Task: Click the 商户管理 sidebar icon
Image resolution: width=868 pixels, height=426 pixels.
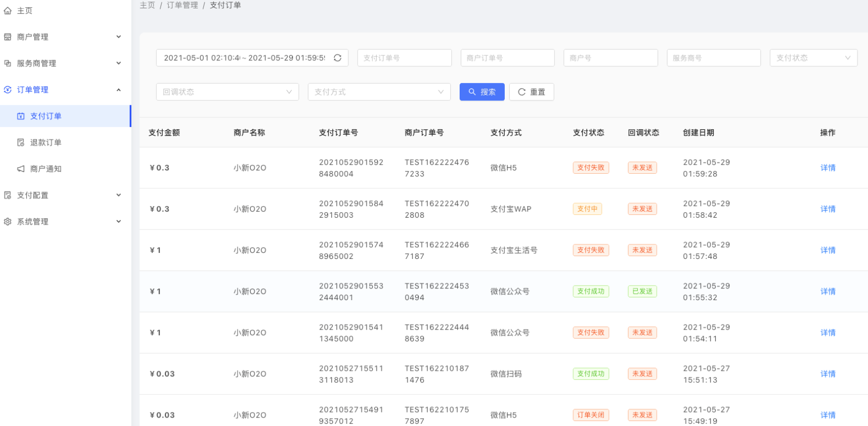Action: (x=8, y=37)
